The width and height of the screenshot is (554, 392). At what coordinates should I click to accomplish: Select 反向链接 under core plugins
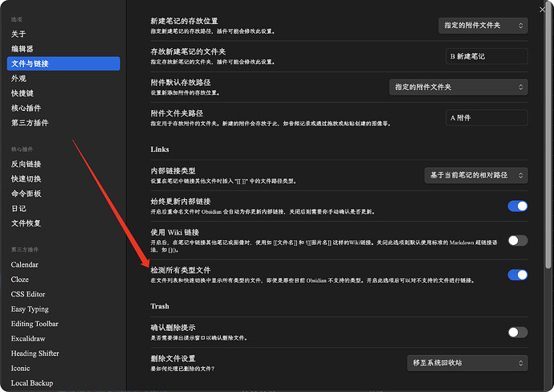26,164
